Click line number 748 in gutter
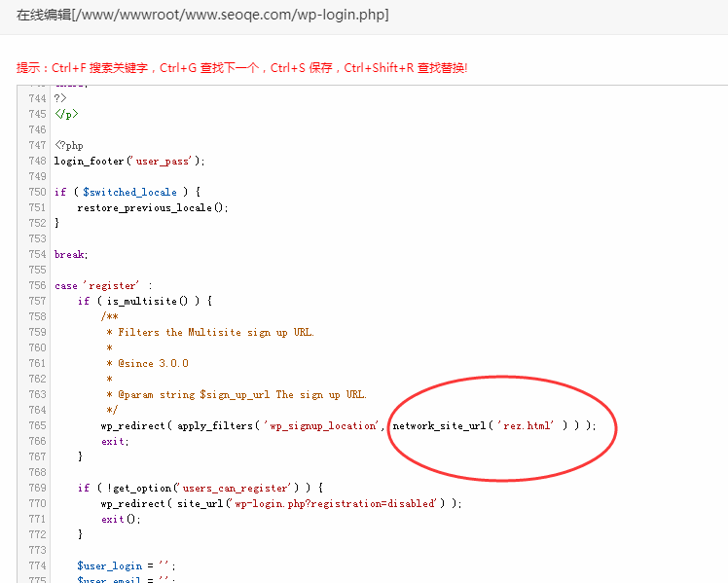 [37, 161]
